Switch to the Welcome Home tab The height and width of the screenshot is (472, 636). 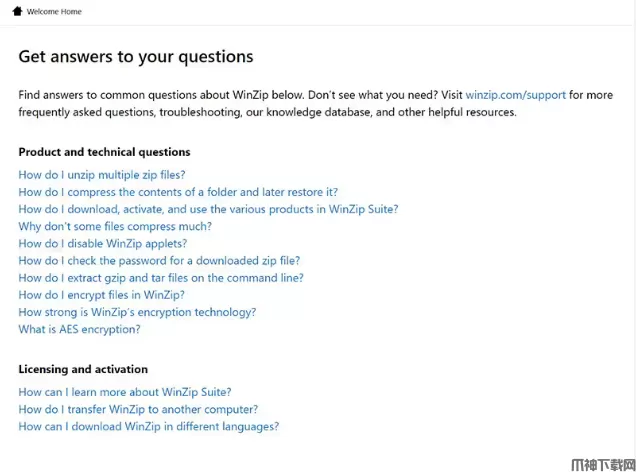click(x=54, y=12)
